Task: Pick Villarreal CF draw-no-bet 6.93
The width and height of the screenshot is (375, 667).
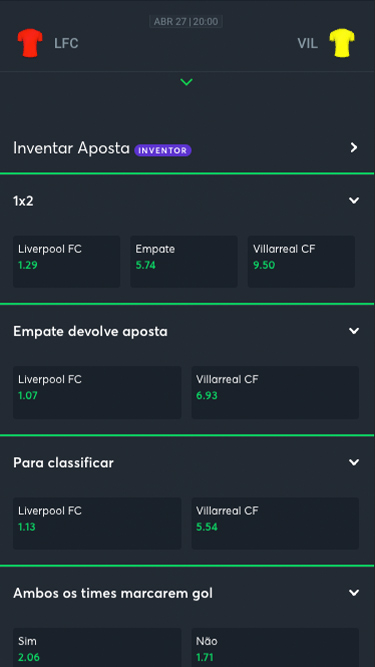Action: [x=276, y=392]
